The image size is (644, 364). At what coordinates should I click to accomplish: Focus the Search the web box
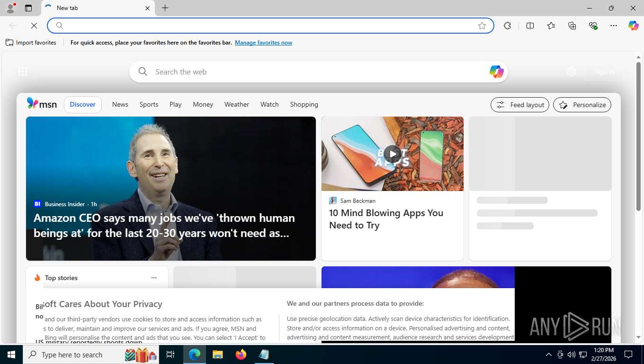(318, 72)
